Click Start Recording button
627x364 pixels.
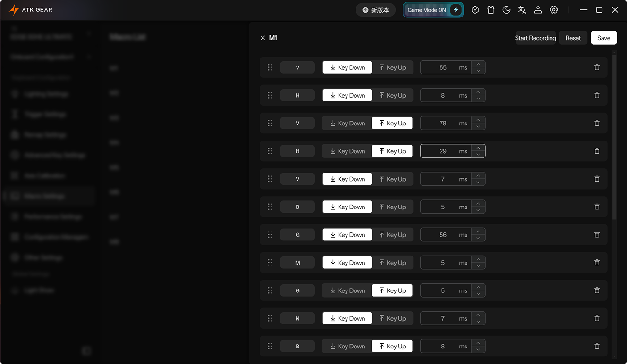tap(535, 38)
